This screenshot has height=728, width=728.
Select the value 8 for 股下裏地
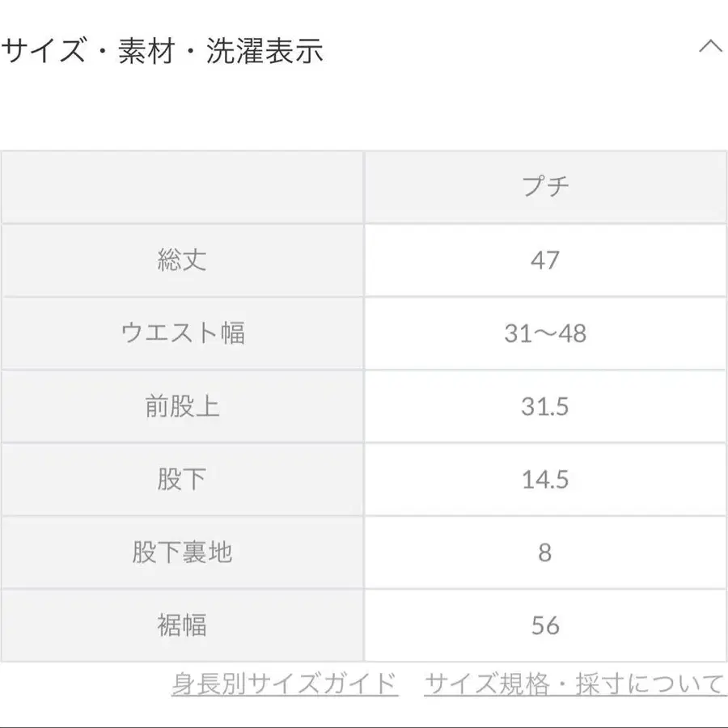point(547,552)
